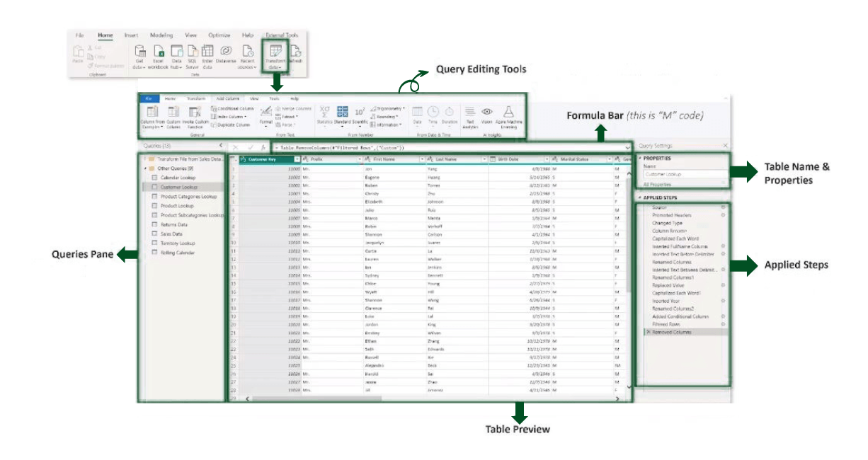
Task: Open Prefix column filter dropdown
Action: pyautogui.click(x=359, y=160)
